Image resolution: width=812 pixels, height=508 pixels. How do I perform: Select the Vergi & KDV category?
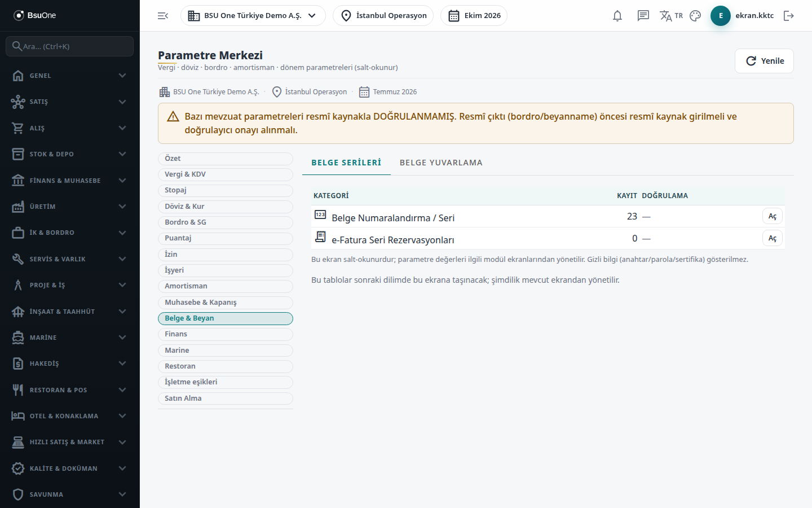(x=226, y=174)
